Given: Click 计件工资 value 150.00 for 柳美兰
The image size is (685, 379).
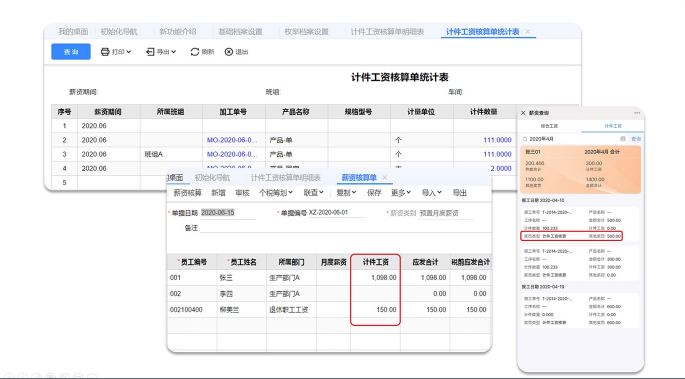Looking at the screenshot, I should [387, 310].
